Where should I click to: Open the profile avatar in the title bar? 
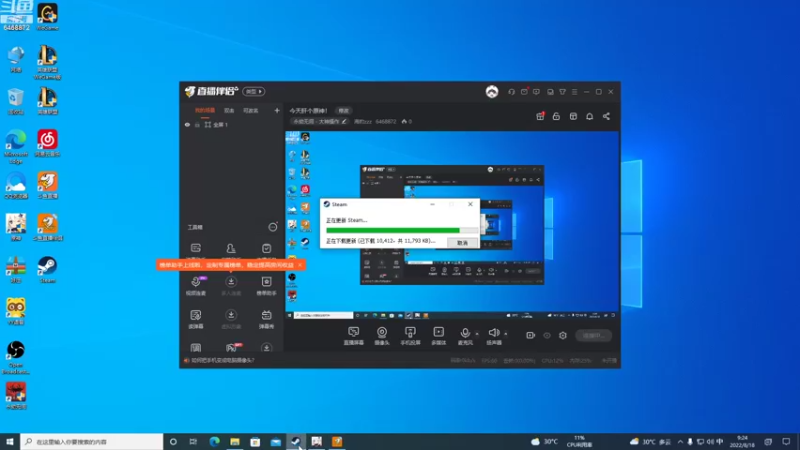click(x=492, y=92)
